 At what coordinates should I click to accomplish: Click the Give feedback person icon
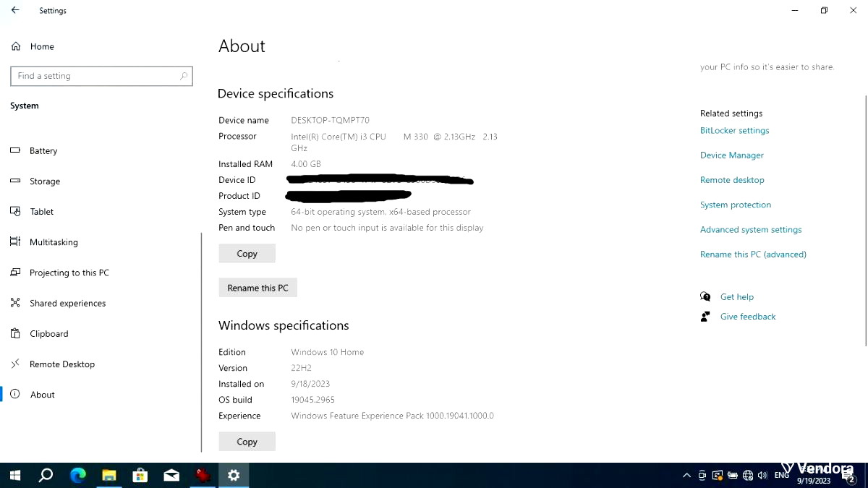coord(705,317)
